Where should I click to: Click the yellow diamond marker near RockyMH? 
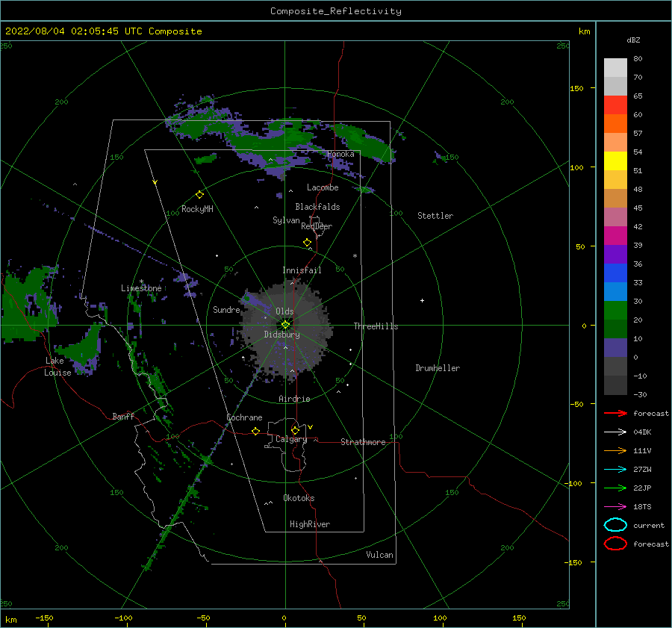pos(199,195)
